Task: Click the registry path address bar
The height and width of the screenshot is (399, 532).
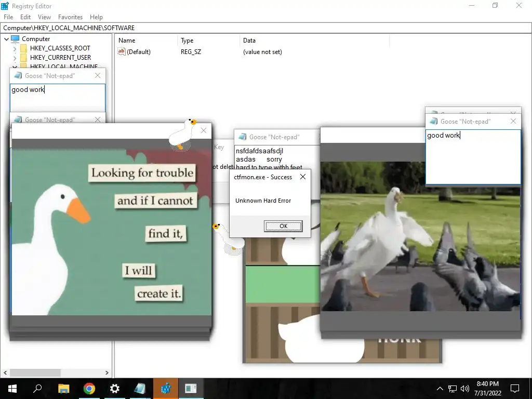Action: click(x=266, y=28)
